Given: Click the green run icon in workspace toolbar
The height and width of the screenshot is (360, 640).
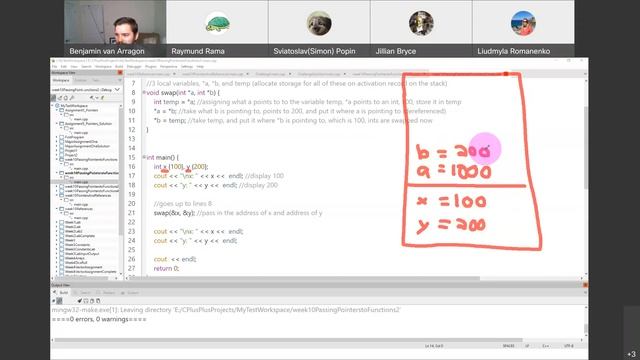Looking at the screenshot, I should pyautogui.click(x=102, y=98).
